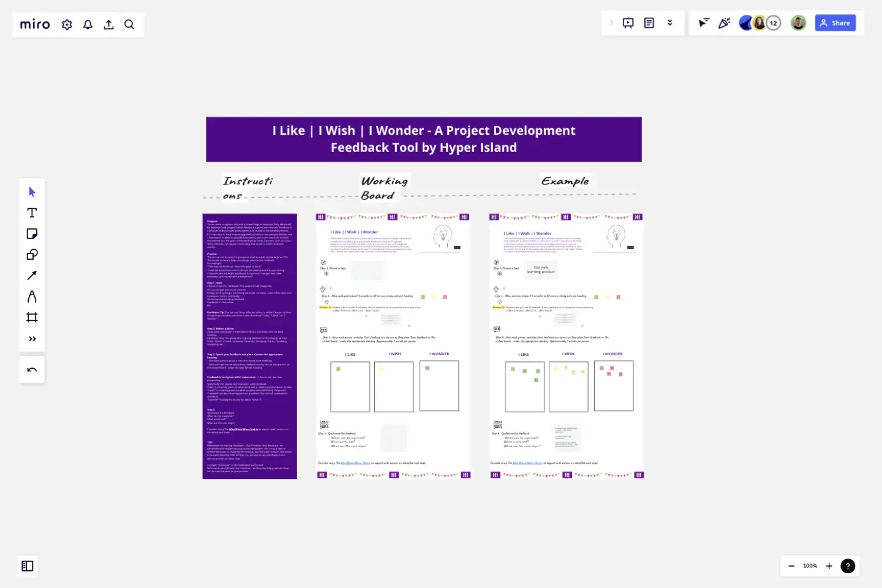Click I LIKE box in Example

(525, 386)
